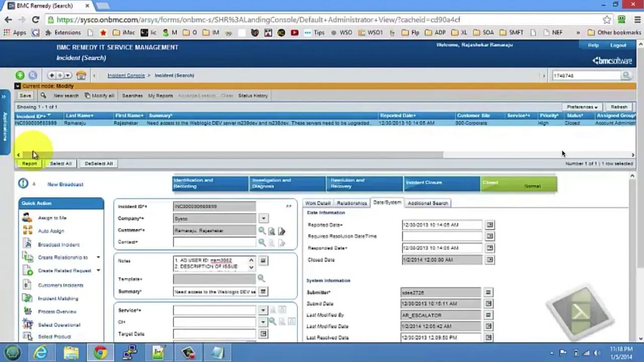644x362 pixels.
Task: Click the Report button
Action: [29, 163]
